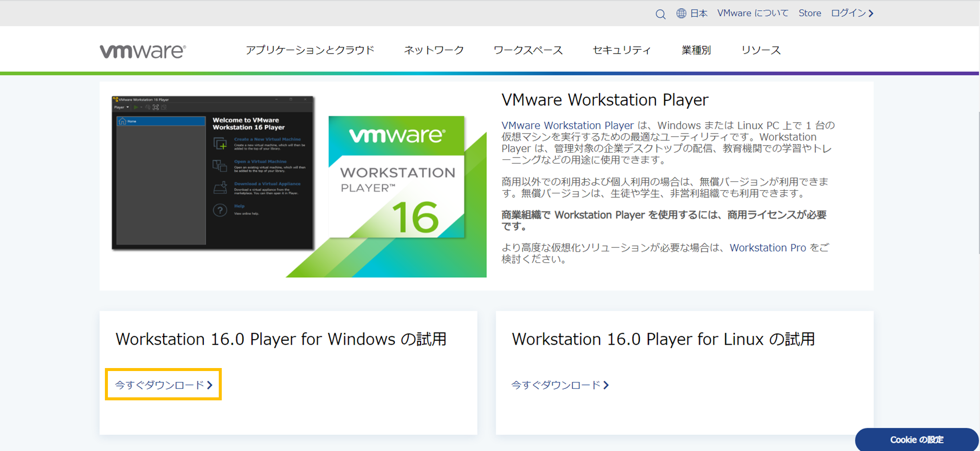980x451 pixels.
Task: Click the VMware Workstation Player heading
Action: [605, 100]
